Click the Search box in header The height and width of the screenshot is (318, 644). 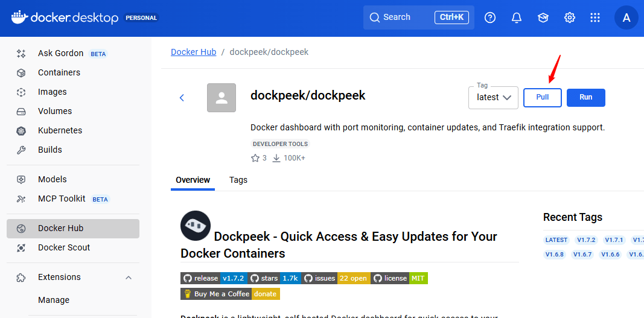[418, 17]
